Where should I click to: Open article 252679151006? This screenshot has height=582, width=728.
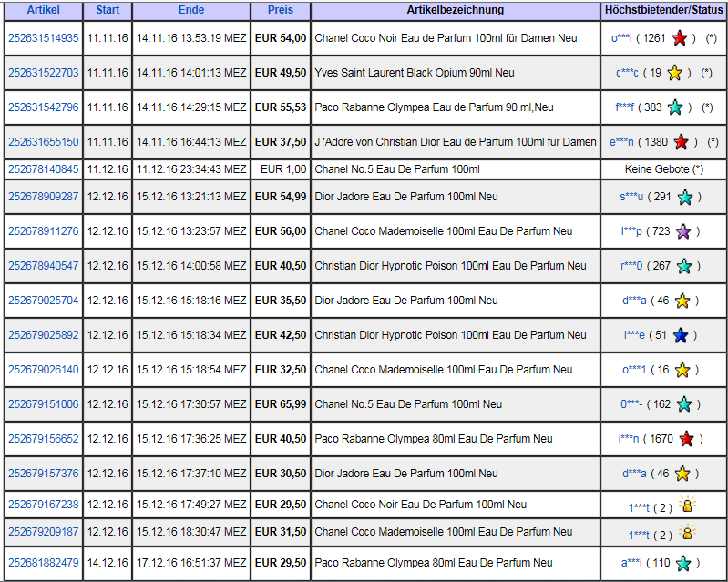(x=44, y=404)
